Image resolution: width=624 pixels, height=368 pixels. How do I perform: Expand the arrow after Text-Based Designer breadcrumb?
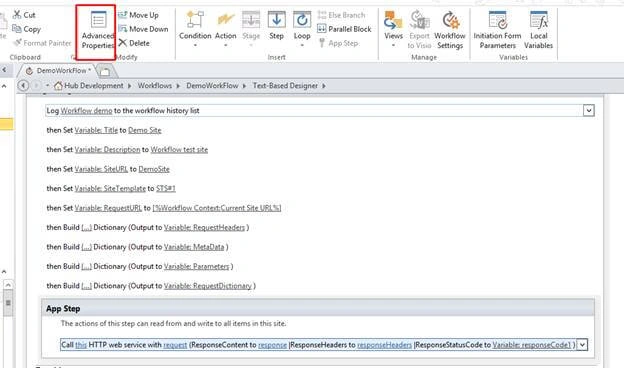point(324,86)
